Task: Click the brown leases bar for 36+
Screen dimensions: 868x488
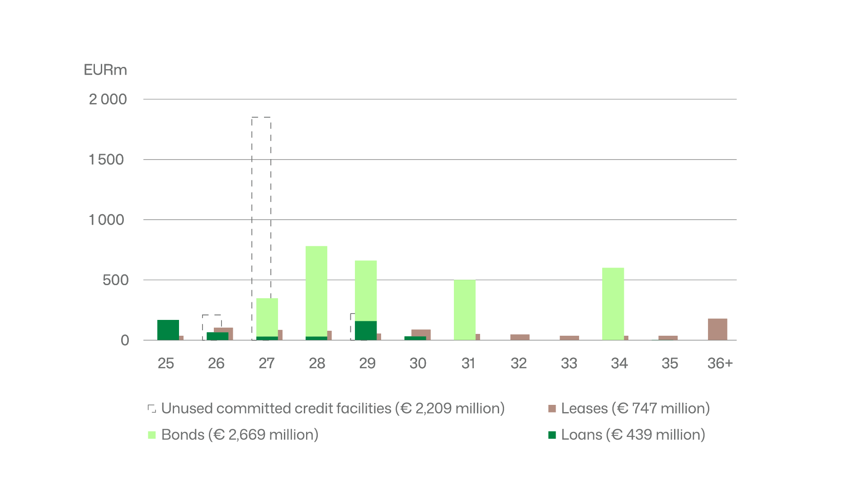Action: (717, 329)
